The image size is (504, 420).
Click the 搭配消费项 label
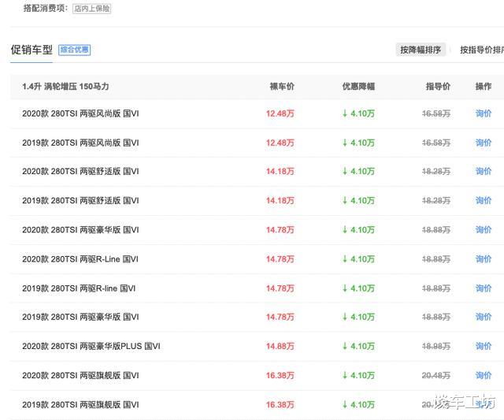tap(46, 9)
